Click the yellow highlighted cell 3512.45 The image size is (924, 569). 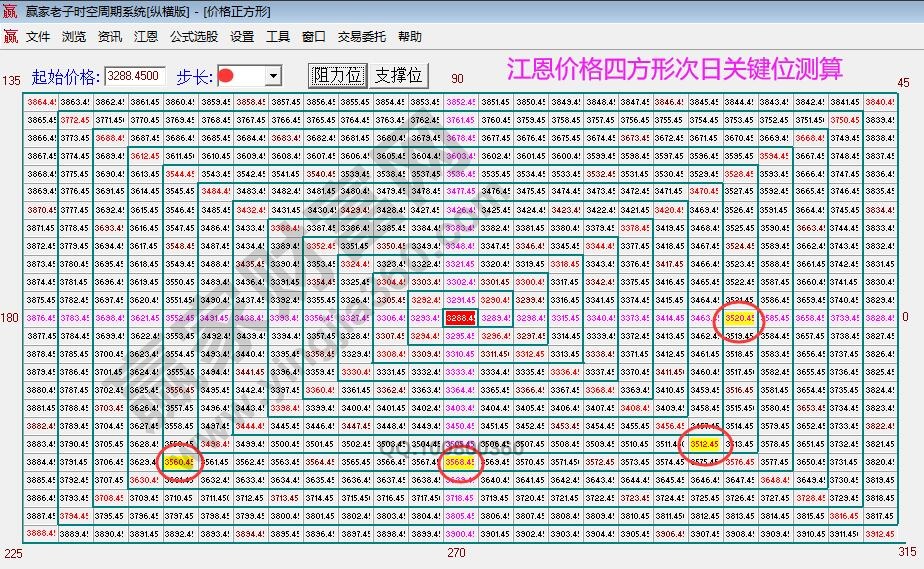pos(705,444)
